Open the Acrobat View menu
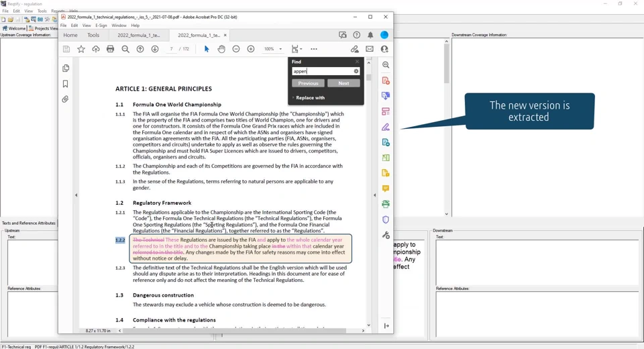The image size is (644, 349). pyautogui.click(x=87, y=26)
